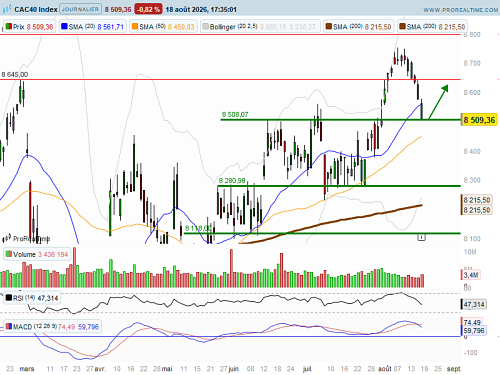Click the second SMA (200) brown swatch

coord(402,27)
